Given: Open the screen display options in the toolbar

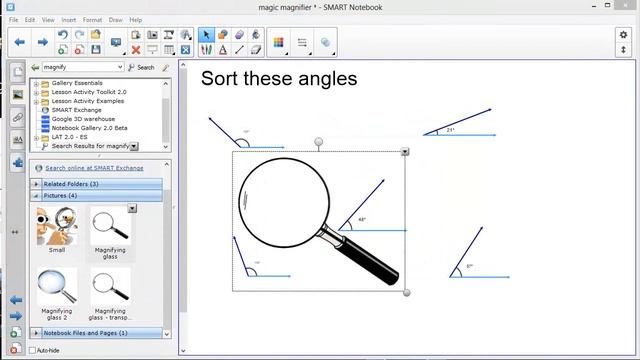Looking at the screenshot, I should click(116, 42).
